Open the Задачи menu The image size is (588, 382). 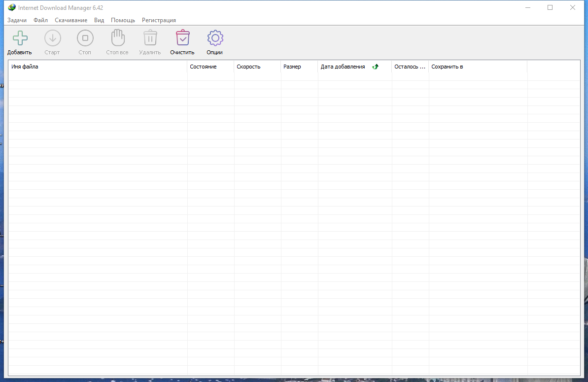point(17,20)
